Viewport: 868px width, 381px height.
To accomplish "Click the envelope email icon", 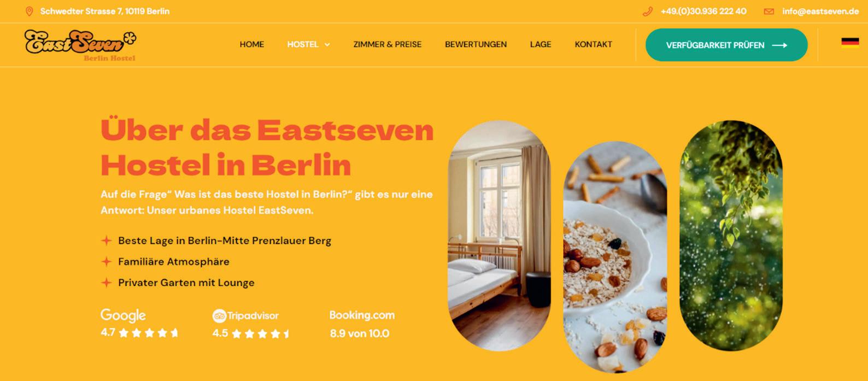I will (x=769, y=11).
